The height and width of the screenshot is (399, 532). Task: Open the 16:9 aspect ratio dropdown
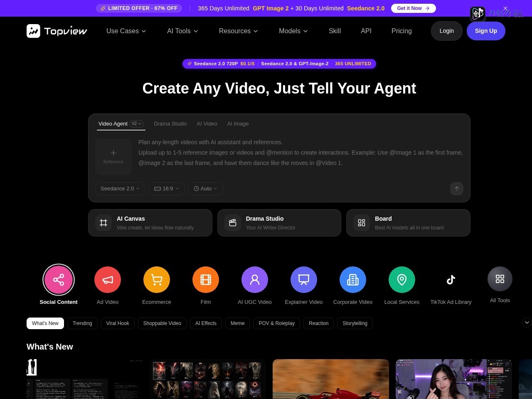click(167, 189)
